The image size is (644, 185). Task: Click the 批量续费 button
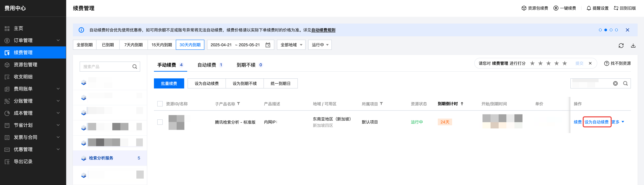tap(169, 84)
